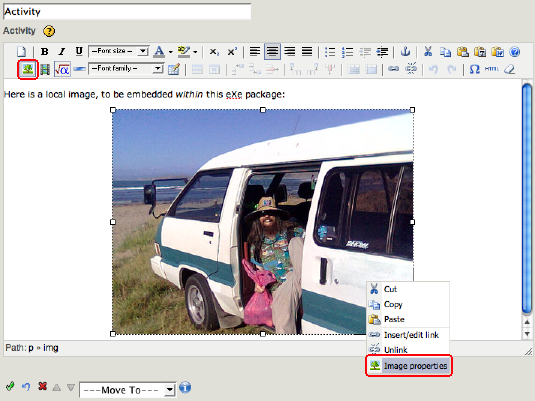Open the math formula editor icon
Screen dimensions: 535x401
tap(62, 69)
